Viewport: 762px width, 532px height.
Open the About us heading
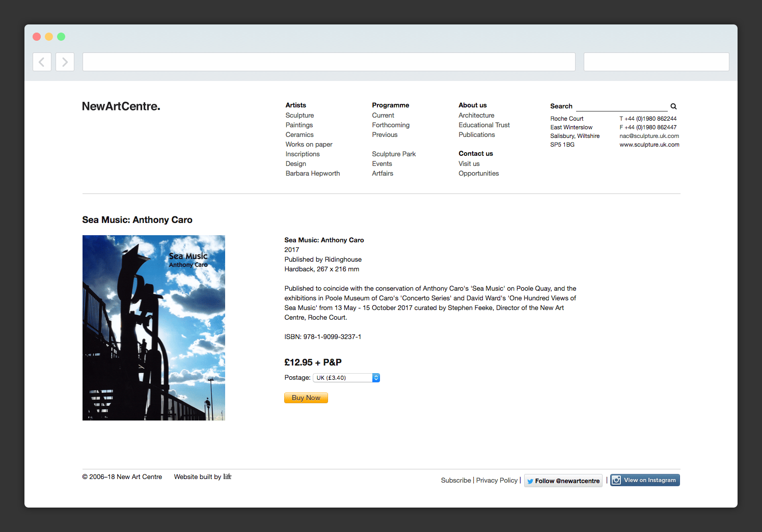(473, 105)
